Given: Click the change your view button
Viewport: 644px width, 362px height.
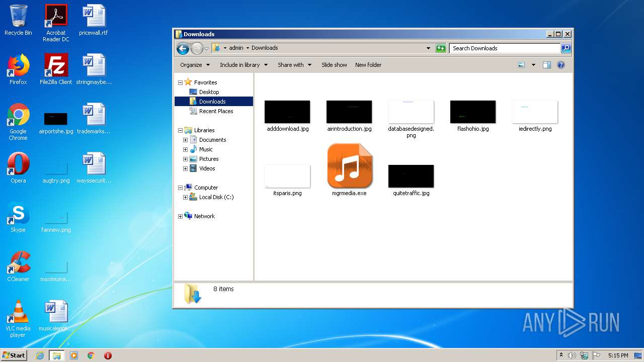Looking at the screenshot, I should [x=521, y=65].
